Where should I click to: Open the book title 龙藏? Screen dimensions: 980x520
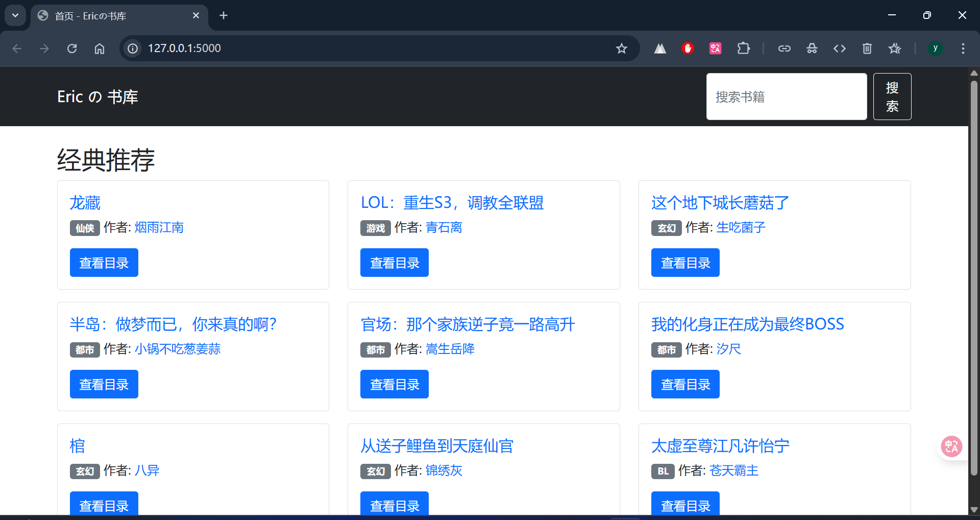point(85,203)
